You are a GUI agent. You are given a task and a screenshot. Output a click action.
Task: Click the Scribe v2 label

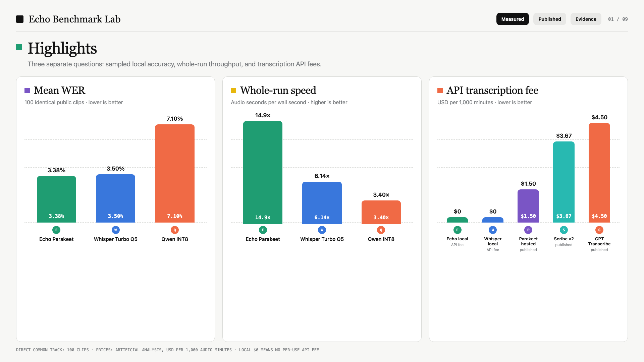click(x=564, y=239)
